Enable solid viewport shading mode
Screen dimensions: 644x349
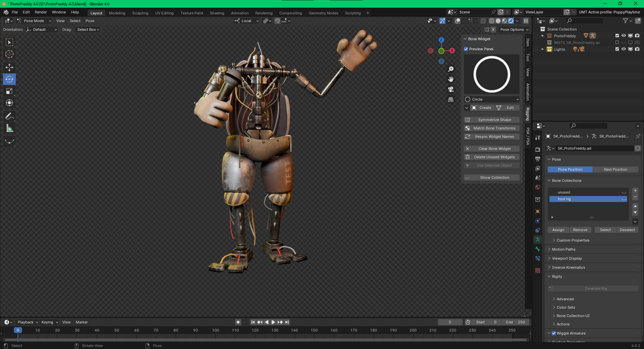point(498,21)
